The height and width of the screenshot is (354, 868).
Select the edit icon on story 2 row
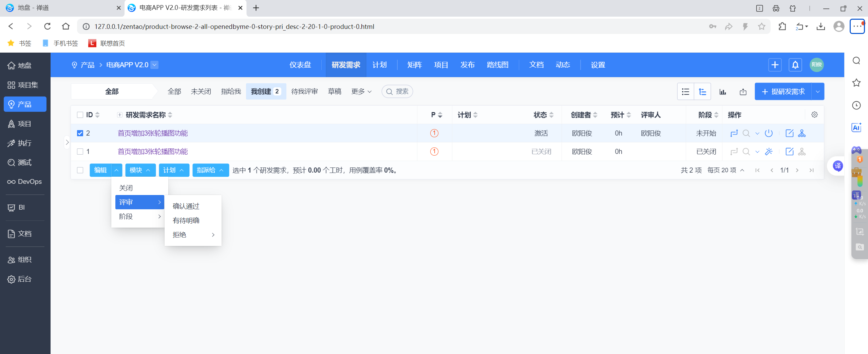pyautogui.click(x=790, y=133)
